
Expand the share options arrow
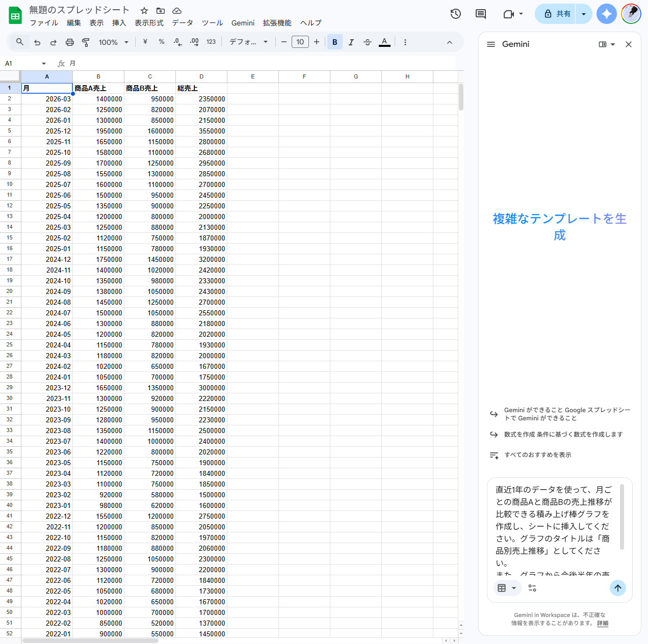(584, 14)
